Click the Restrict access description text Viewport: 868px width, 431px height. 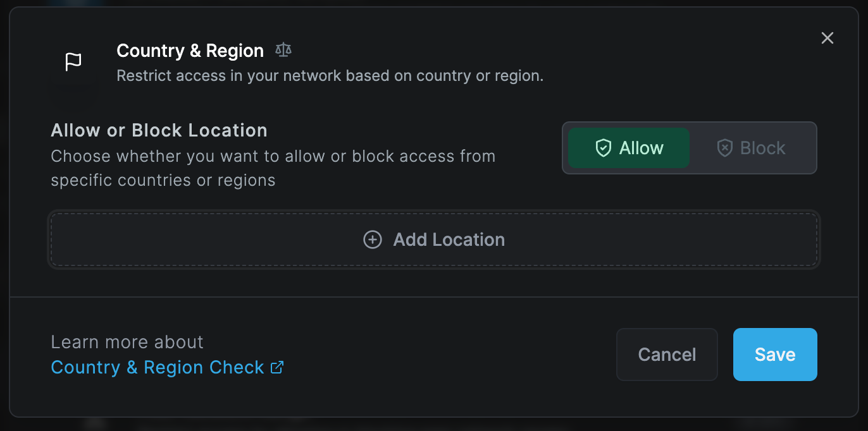point(330,76)
